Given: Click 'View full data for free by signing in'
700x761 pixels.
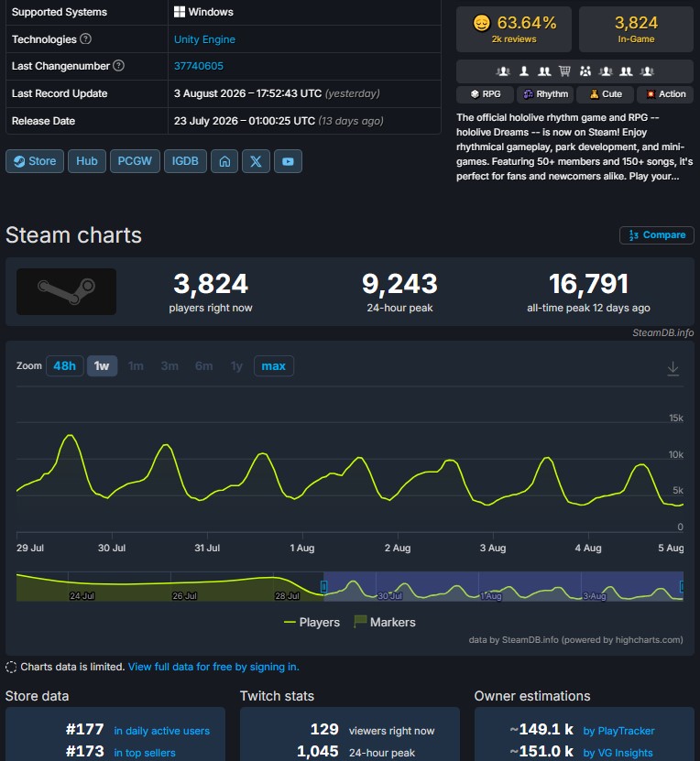Looking at the screenshot, I should tap(213, 667).
